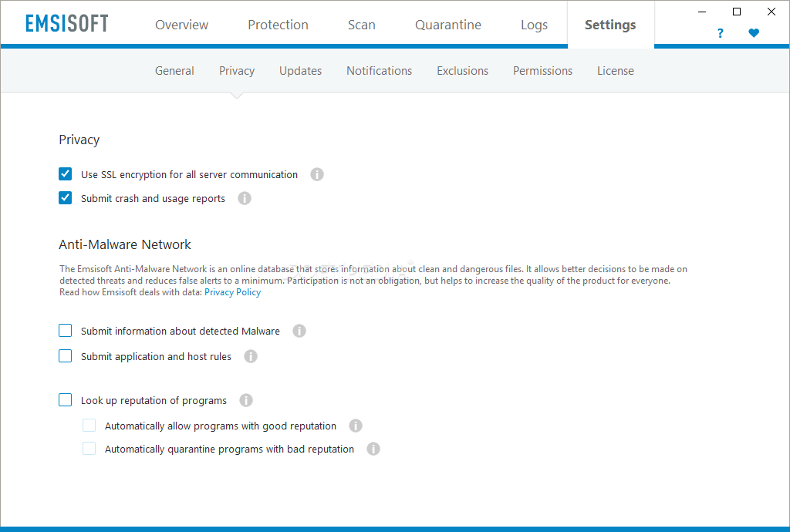Show info for SSL encryption option
This screenshot has height=532, width=790.
point(317,175)
